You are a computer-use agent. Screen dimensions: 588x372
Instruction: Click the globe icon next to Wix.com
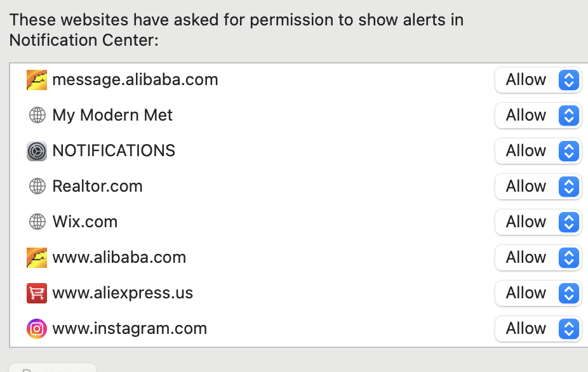point(37,222)
